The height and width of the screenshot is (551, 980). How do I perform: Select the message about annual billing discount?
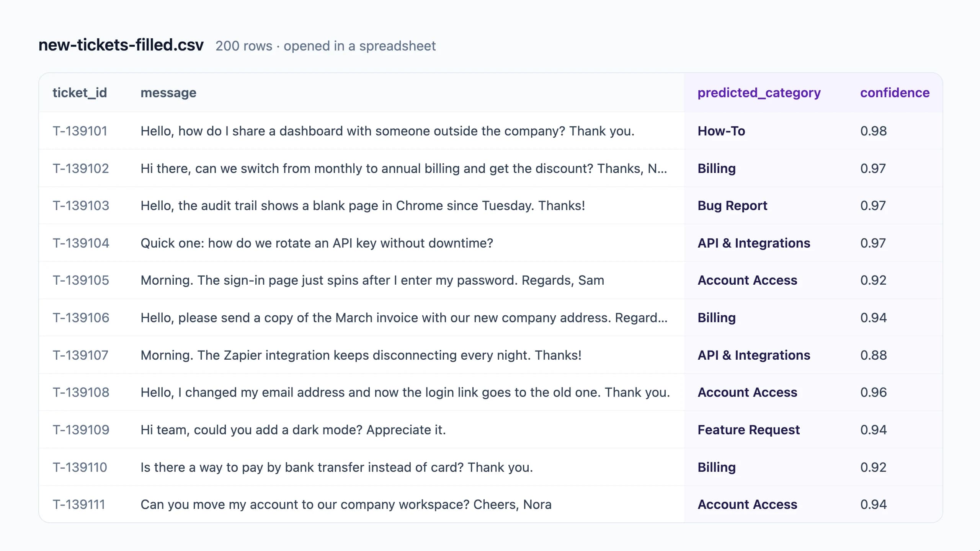[404, 168]
